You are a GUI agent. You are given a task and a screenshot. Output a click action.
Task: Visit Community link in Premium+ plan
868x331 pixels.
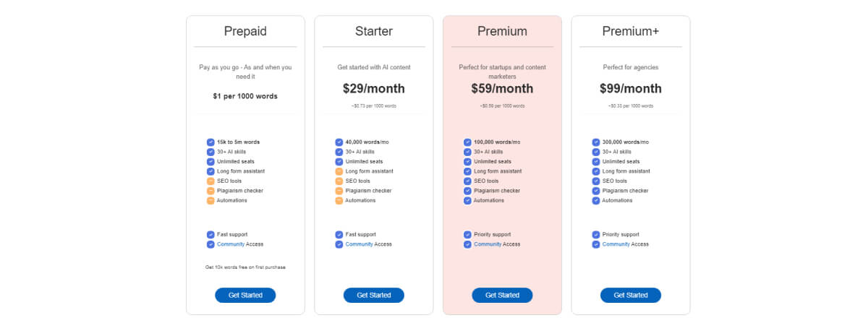pos(616,244)
